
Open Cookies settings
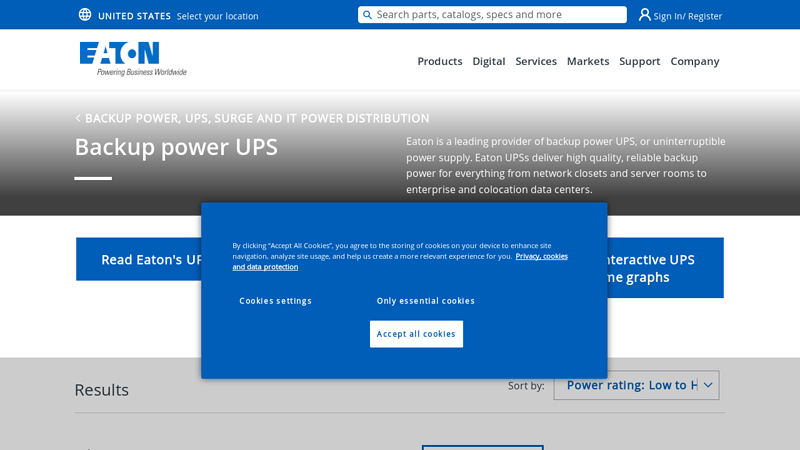[x=276, y=301]
